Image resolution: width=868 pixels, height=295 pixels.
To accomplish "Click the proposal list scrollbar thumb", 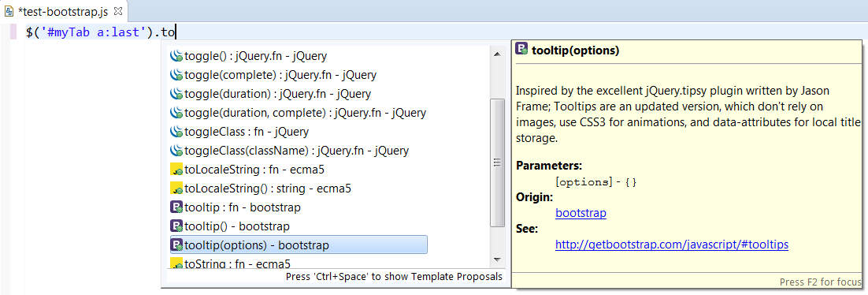I will [x=497, y=162].
